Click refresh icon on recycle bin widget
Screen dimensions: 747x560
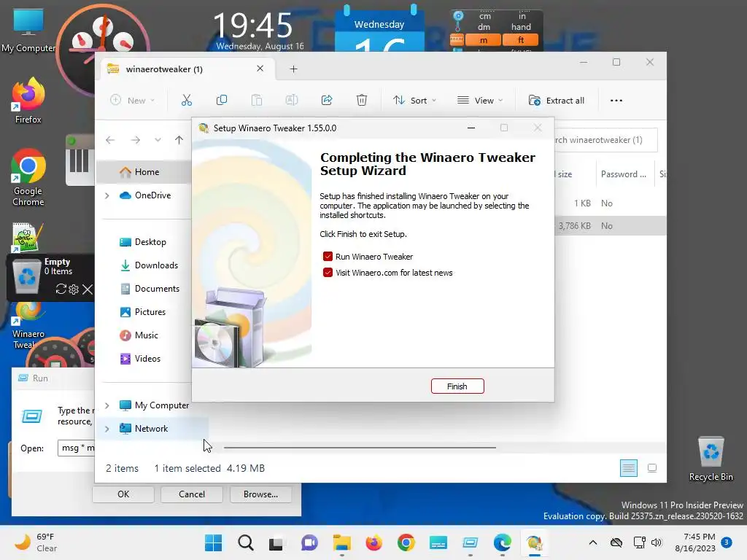pos(61,289)
